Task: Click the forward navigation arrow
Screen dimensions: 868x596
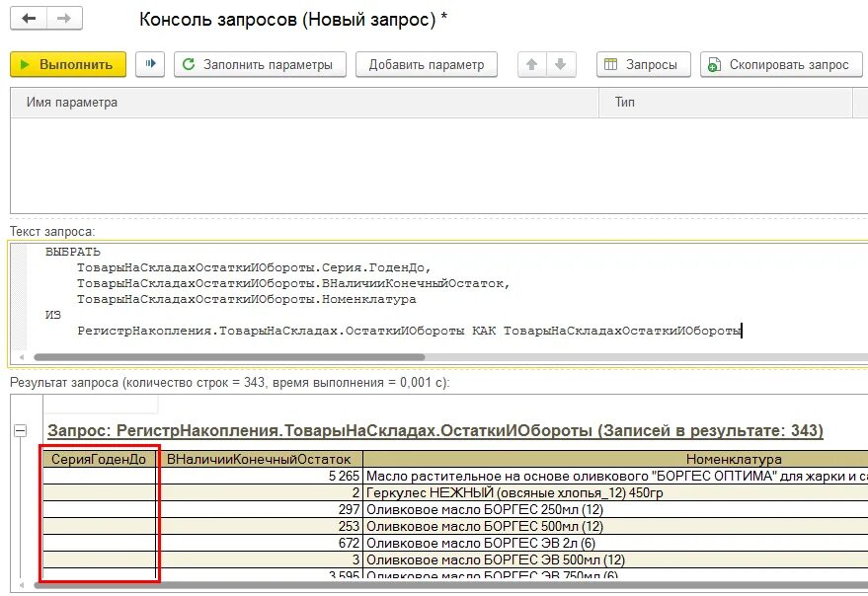Action: (63, 16)
